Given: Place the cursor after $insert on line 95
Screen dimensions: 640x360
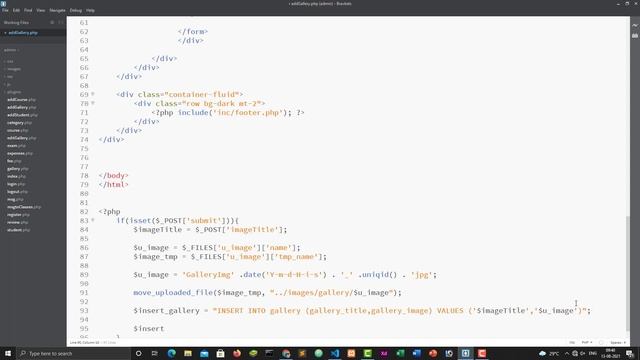Looking at the screenshot, I should coord(164,329).
